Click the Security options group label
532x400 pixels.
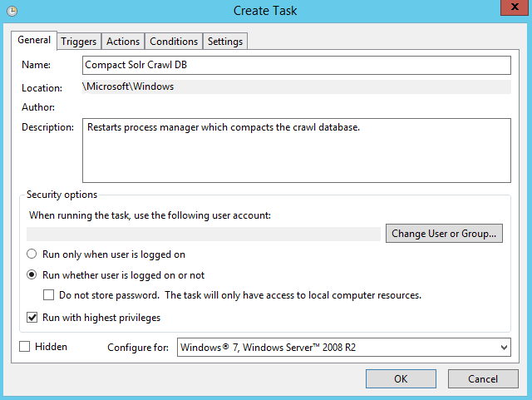pyautogui.click(x=62, y=195)
